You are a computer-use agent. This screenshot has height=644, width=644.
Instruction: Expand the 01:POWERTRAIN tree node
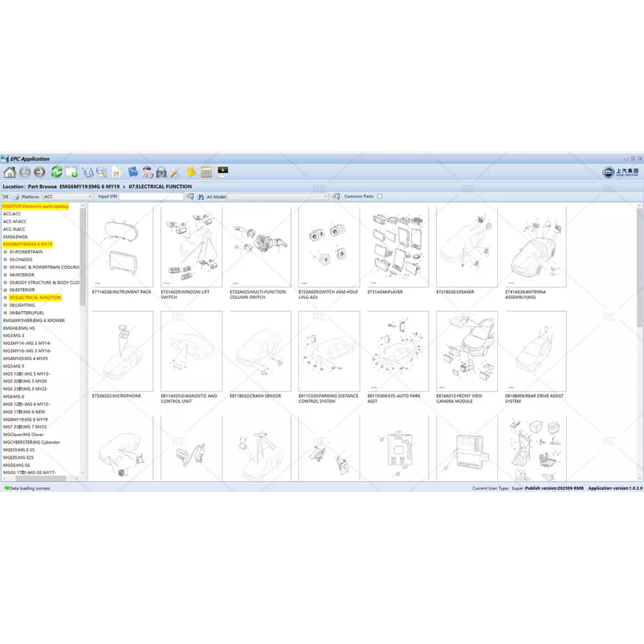coord(5,252)
